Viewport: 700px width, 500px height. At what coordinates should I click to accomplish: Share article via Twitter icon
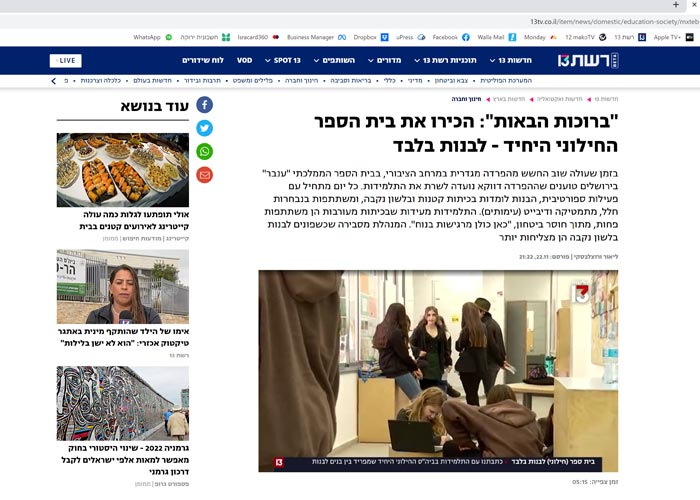(x=204, y=128)
